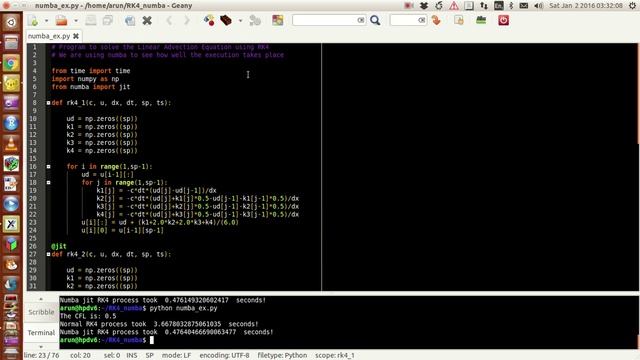Viewport: 640px width, 360px height.
Task: Open the Ubuntu Dash home launcher icon
Action: (x=11, y=22)
